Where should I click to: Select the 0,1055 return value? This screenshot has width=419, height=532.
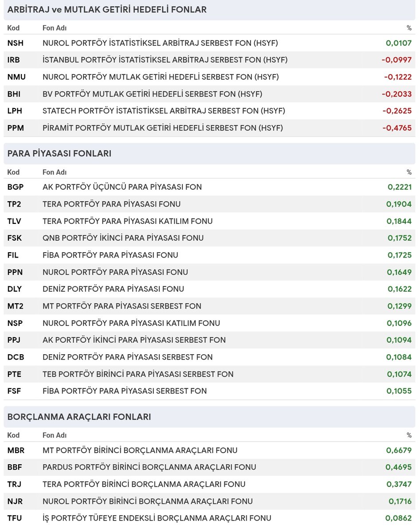pyautogui.click(x=399, y=391)
